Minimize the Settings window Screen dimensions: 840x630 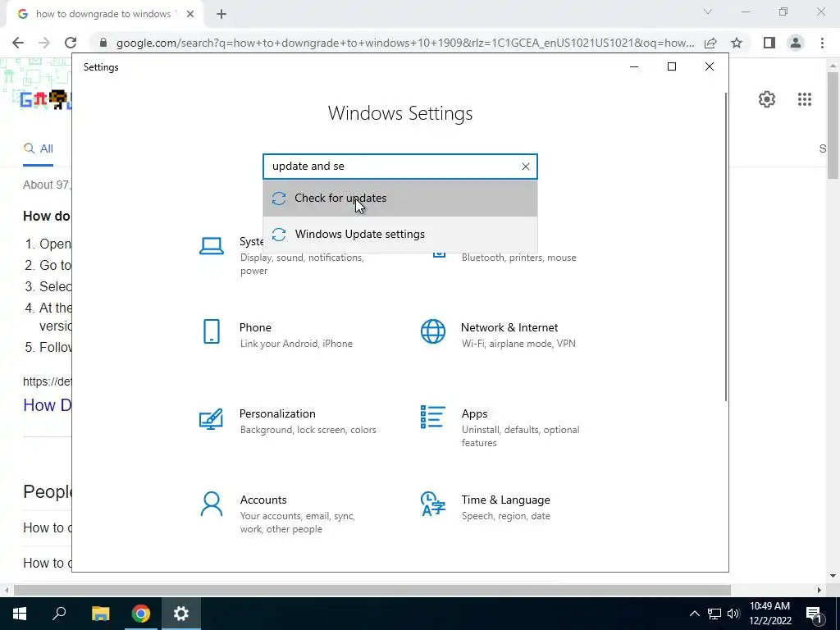pyautogui.click(x=634, y=67)
